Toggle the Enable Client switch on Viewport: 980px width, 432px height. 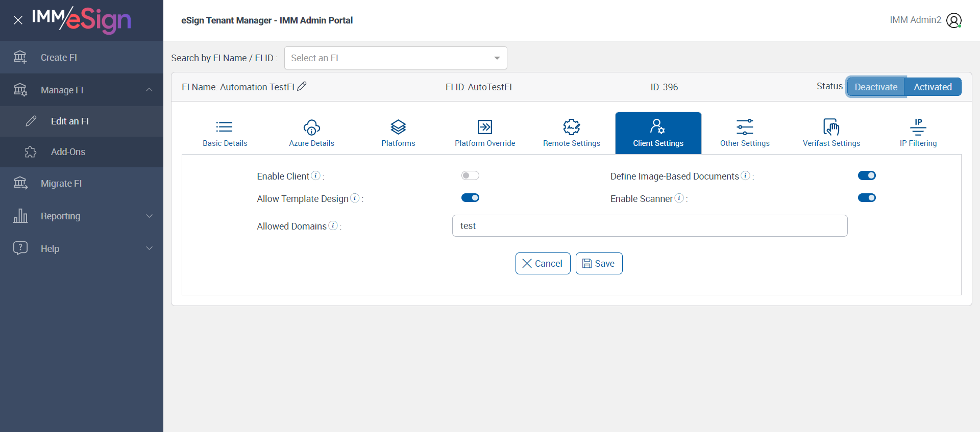470,175
